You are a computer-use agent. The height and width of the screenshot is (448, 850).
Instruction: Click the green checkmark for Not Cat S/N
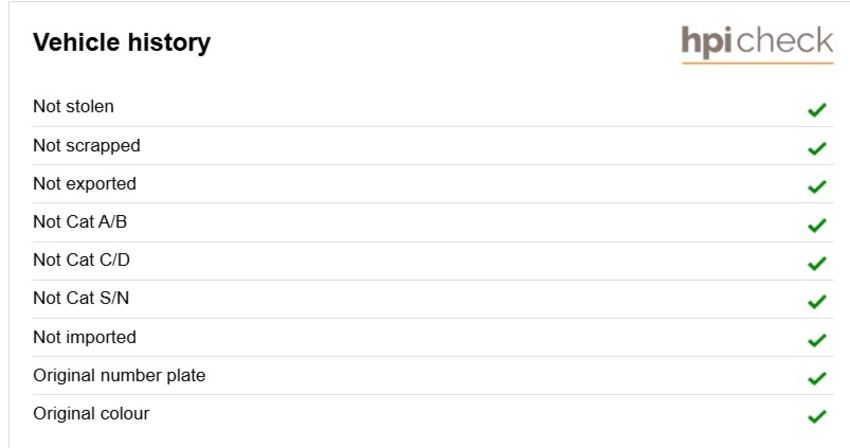point(817,302)
